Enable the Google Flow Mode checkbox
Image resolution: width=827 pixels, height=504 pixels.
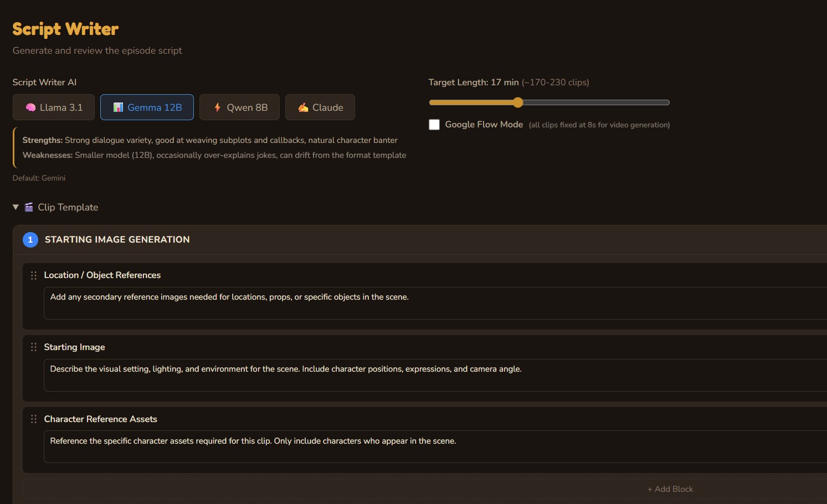click(434, 125)
